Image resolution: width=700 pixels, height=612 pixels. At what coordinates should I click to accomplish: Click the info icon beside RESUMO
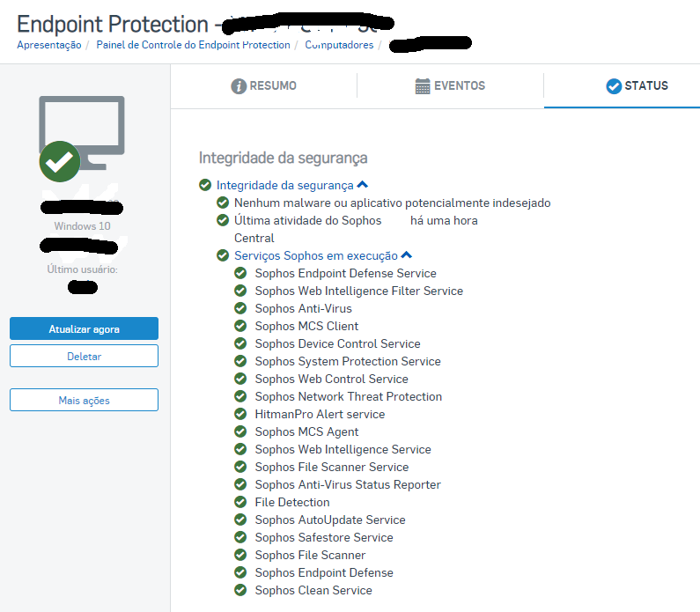(239, 86)
